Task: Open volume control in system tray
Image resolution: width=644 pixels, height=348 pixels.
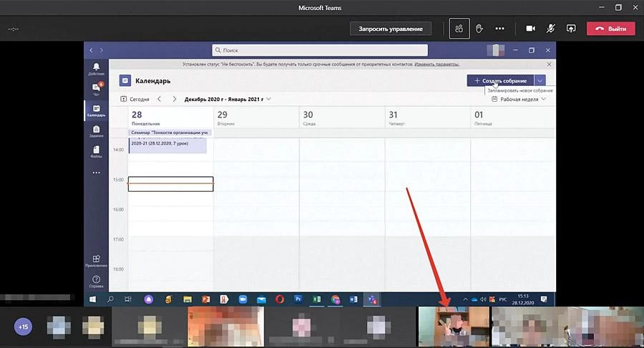Action: [483, 299]
